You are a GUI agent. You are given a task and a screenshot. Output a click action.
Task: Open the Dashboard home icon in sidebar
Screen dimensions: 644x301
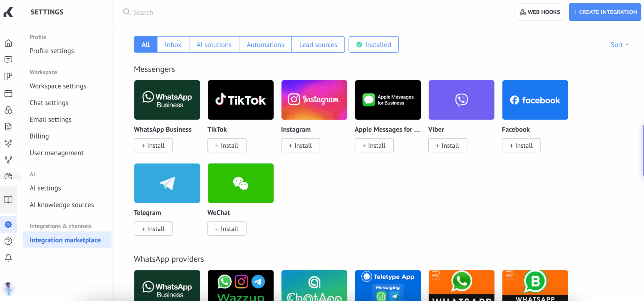pyautogui.click(x=8, y=43)
